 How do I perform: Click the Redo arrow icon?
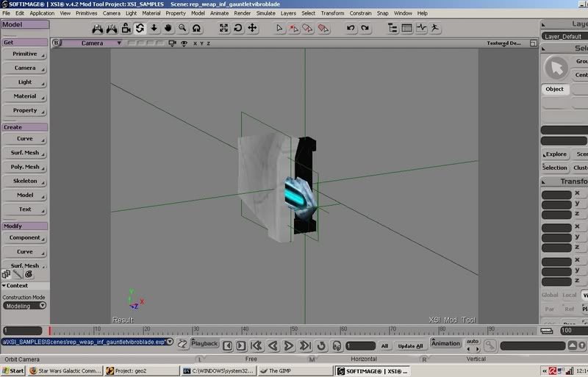click(x=365, y=28)
